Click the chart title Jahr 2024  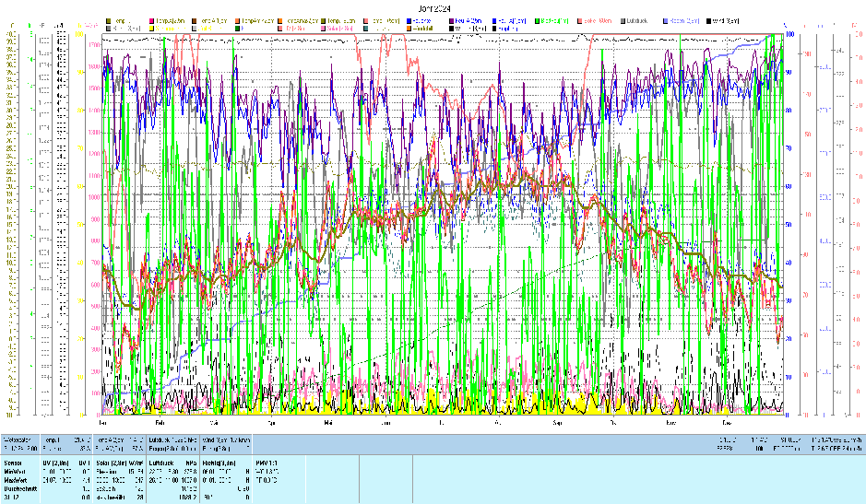point(433,6)
